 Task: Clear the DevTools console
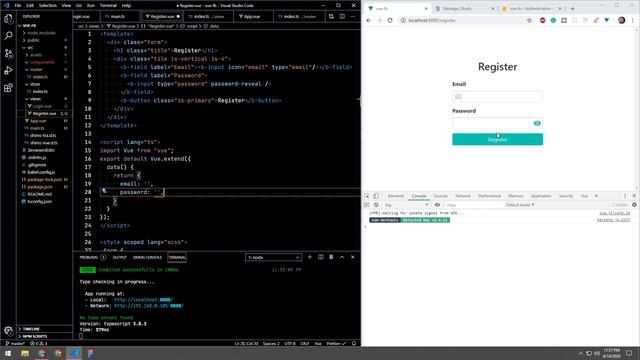[376, 205]
